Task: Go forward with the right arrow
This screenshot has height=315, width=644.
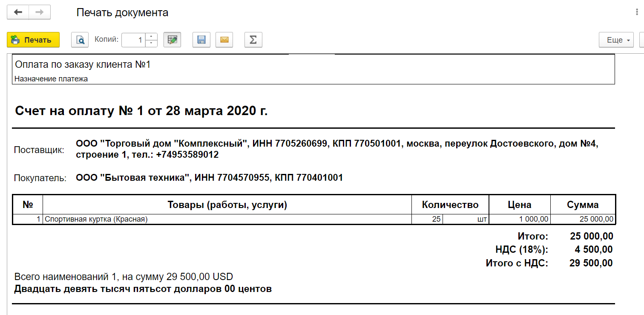Action: point(40,12)
